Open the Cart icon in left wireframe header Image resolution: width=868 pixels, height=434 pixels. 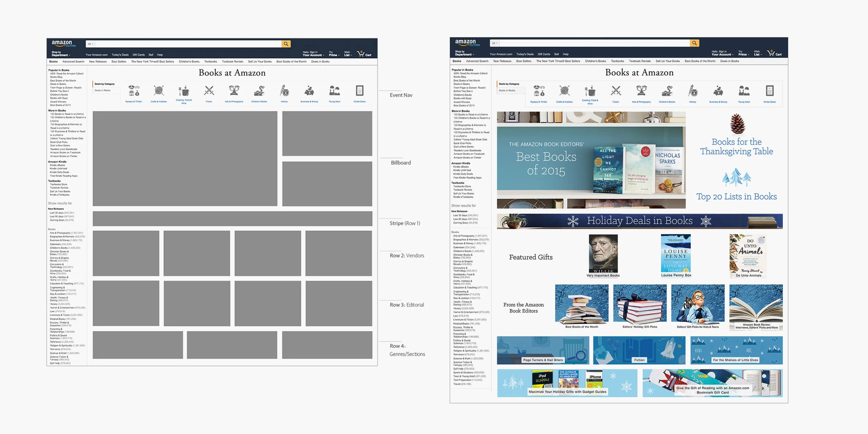(x=364, y=54)
